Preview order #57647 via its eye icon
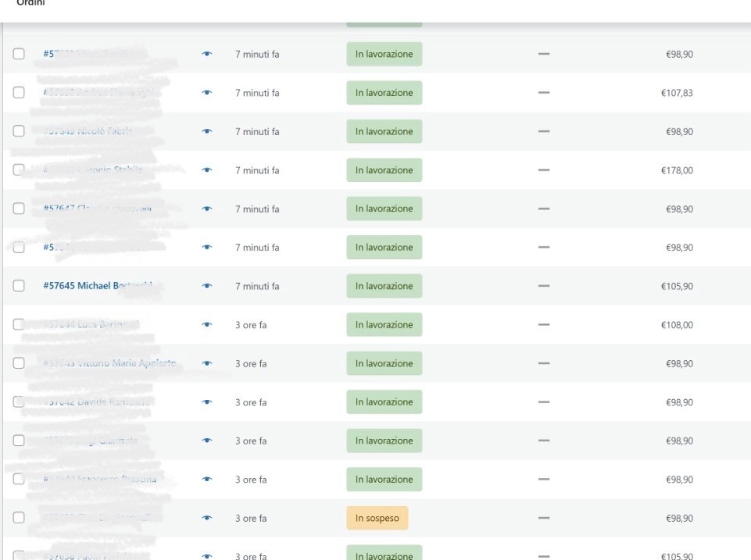 pyautogui.click(x=207, y=209)
